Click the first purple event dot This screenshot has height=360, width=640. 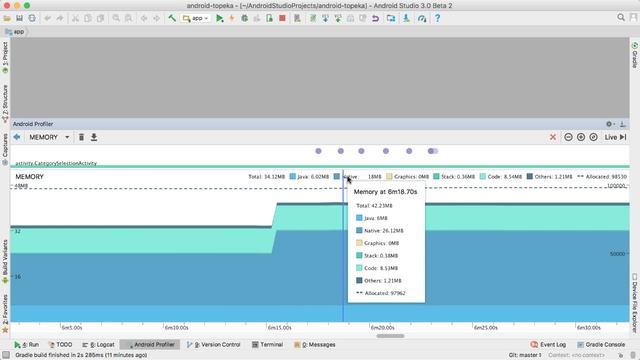pos(318,151)
